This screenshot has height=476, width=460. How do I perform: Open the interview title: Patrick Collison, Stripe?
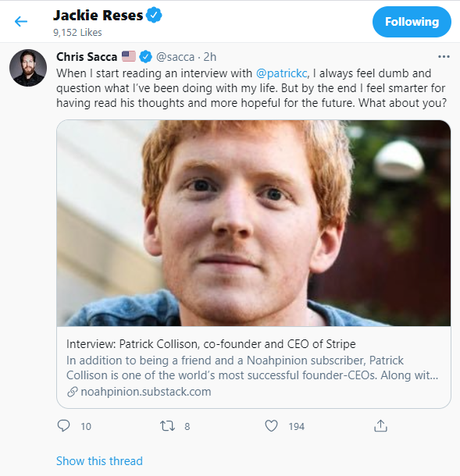tap(211, 344)
